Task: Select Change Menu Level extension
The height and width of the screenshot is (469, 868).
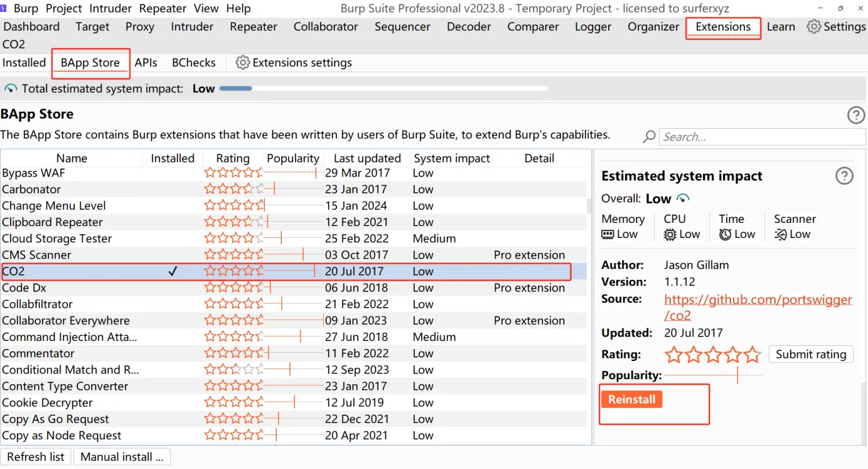Action: (x=293, y=205)
